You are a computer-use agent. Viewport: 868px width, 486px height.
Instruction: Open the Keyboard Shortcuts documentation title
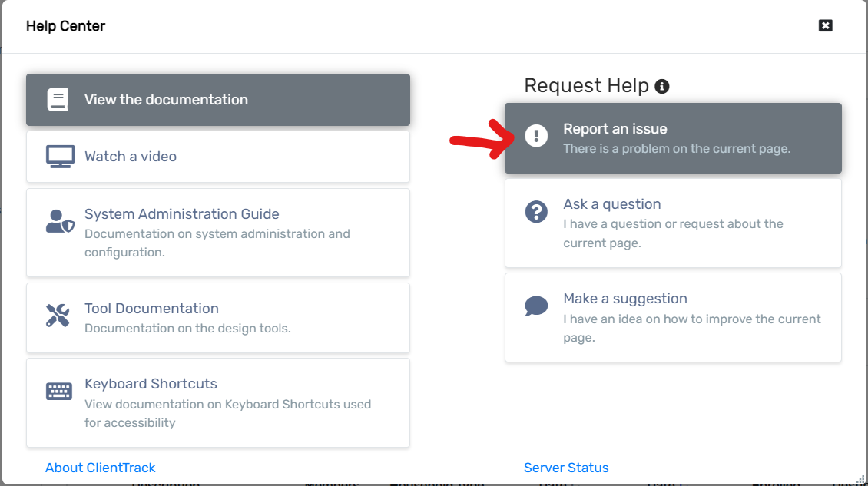[x=151, y=384]
